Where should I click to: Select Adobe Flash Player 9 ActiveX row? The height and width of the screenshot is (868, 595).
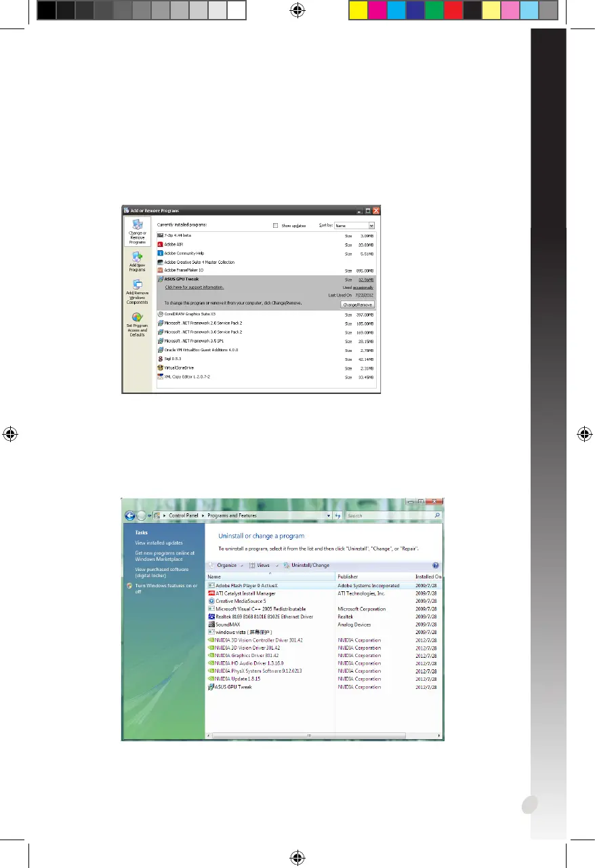(325, 585)
